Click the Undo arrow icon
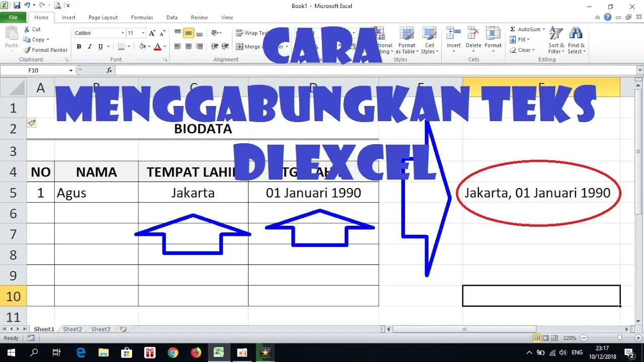644x362 pixels. coord(27,6)
